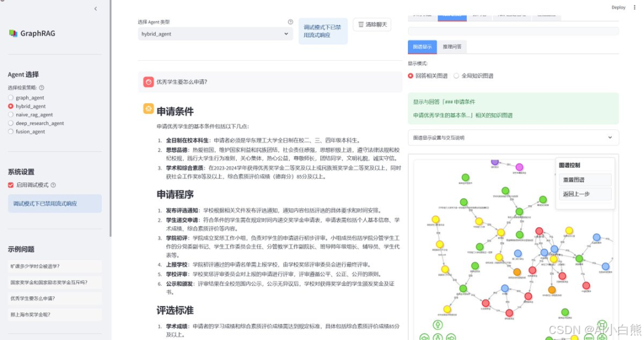The image size is (644, 340).
Task: Click the green 显示与回答 info message
Action: [x=513, y=109]
